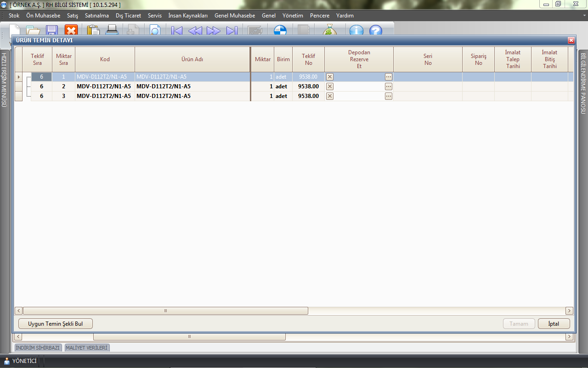Viewport: 588px width, 368px height.
Task: Open ellipsis button in second row
Action: (x=389, y=86)
